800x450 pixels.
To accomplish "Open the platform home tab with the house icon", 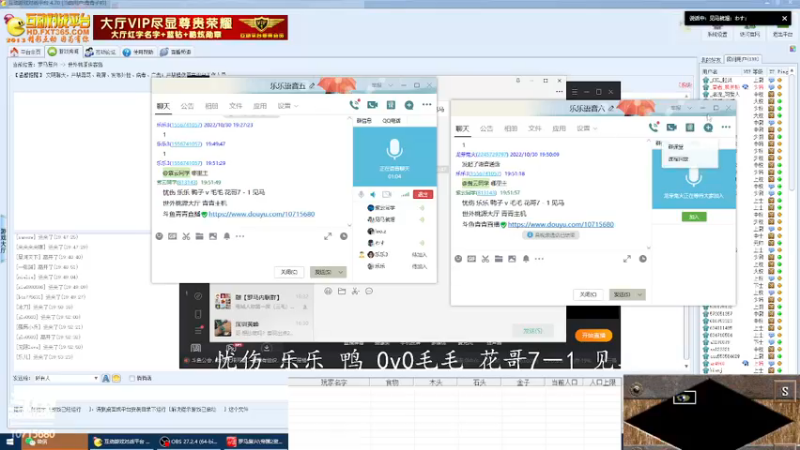I will (26, 52).
